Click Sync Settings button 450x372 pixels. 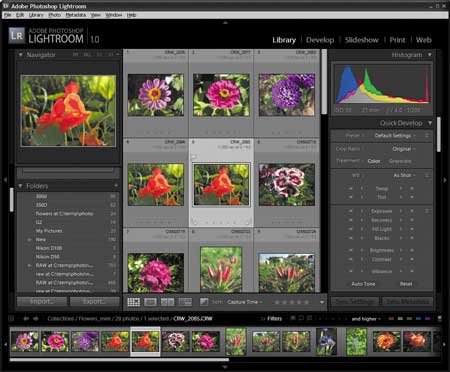355,301
